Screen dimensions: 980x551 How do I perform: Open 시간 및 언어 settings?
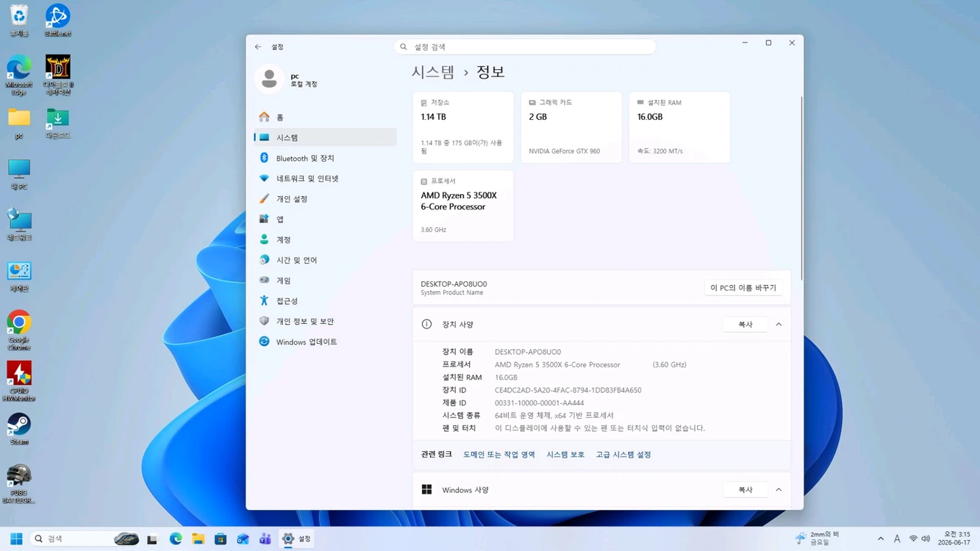(325, 260)
